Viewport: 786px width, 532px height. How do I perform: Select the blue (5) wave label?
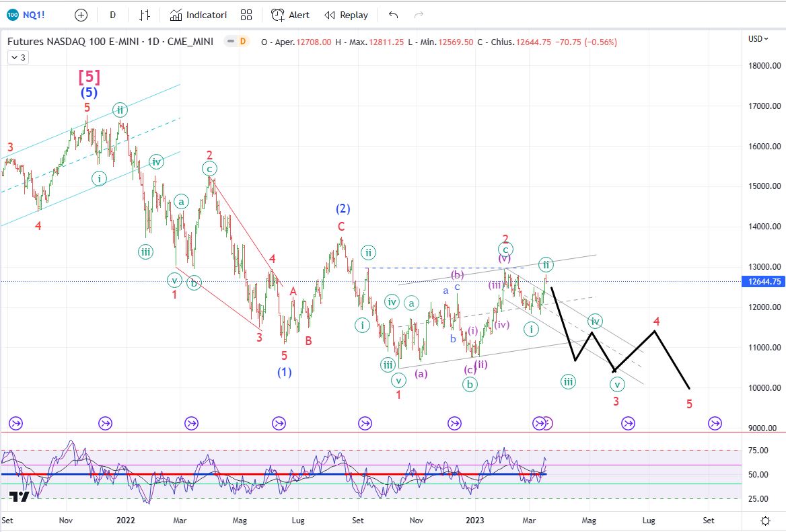tap(90, 92)
